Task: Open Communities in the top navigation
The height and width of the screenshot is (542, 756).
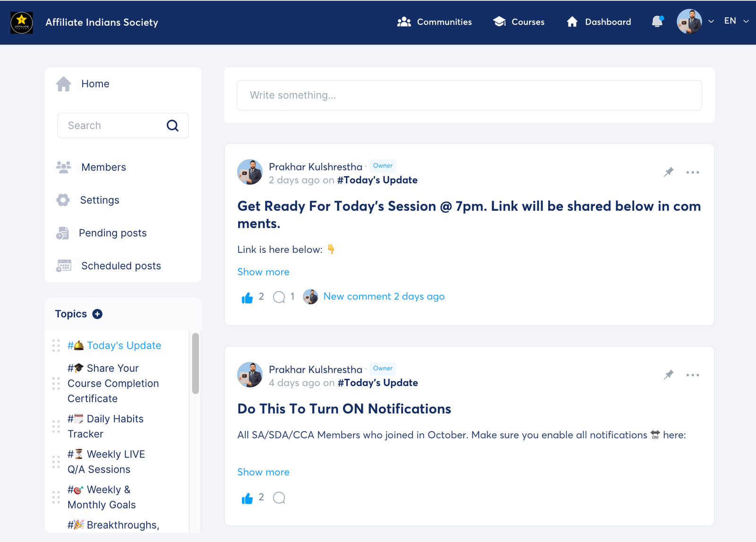Action: tap(434, 22)
